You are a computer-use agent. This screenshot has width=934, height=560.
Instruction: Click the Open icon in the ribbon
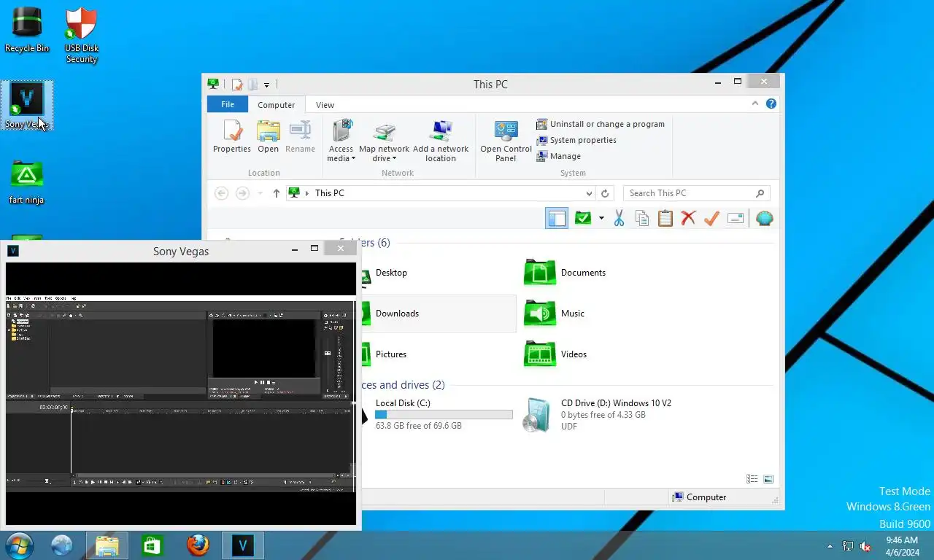268,137
